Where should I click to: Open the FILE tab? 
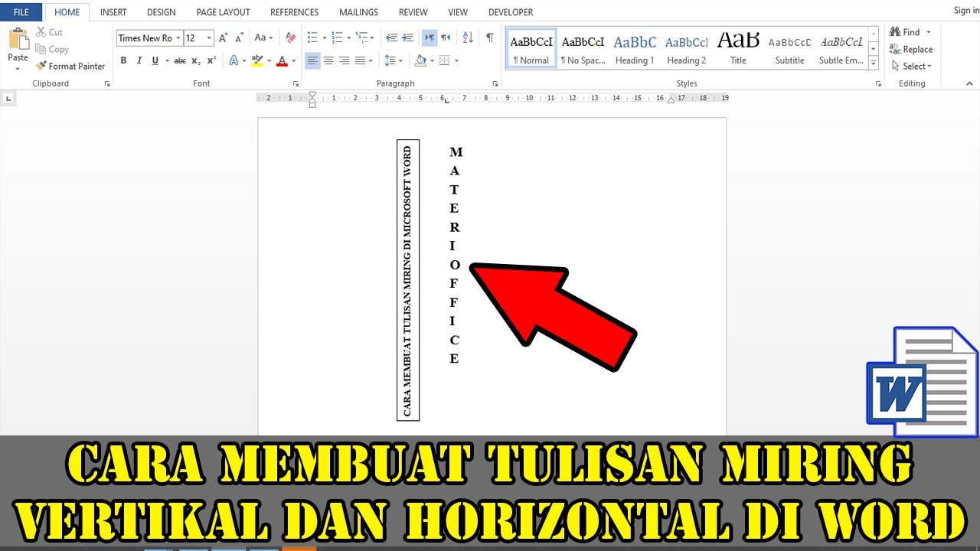[21, 12]
